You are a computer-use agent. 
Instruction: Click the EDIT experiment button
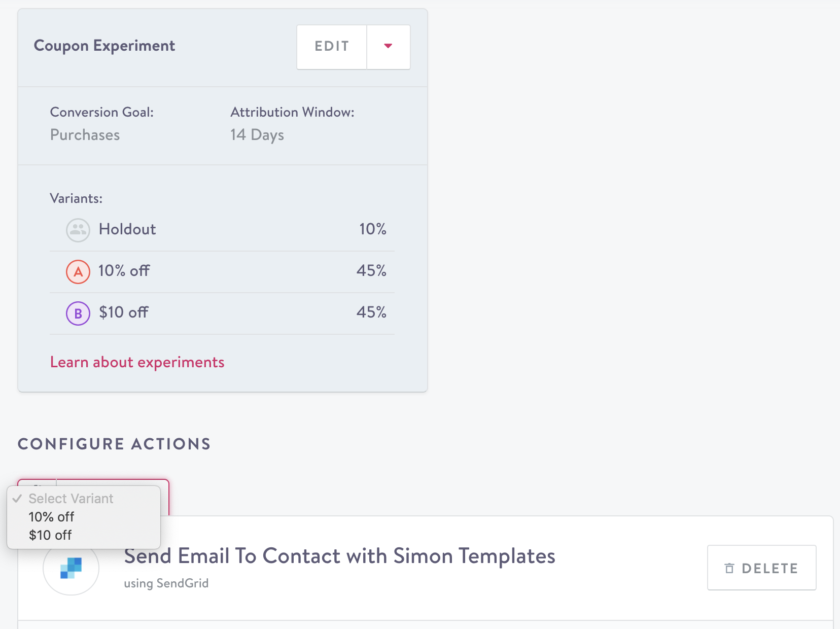332,46
